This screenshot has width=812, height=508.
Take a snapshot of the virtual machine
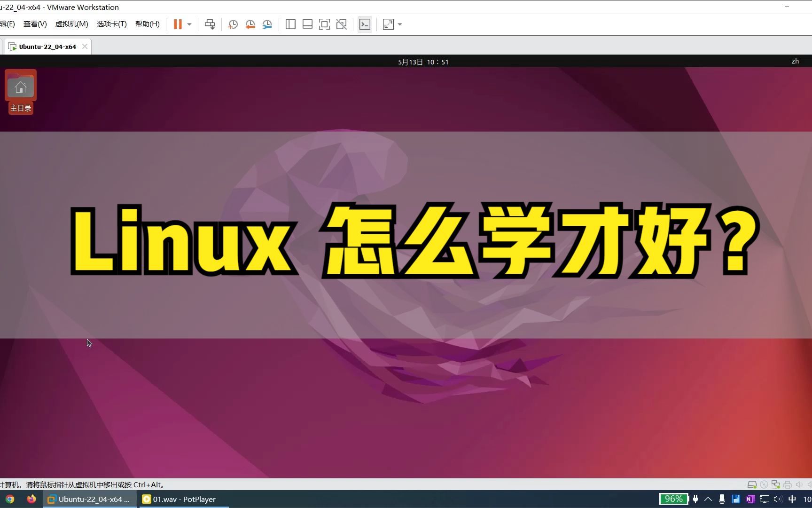pyautogui.click(x=233, y=24)
